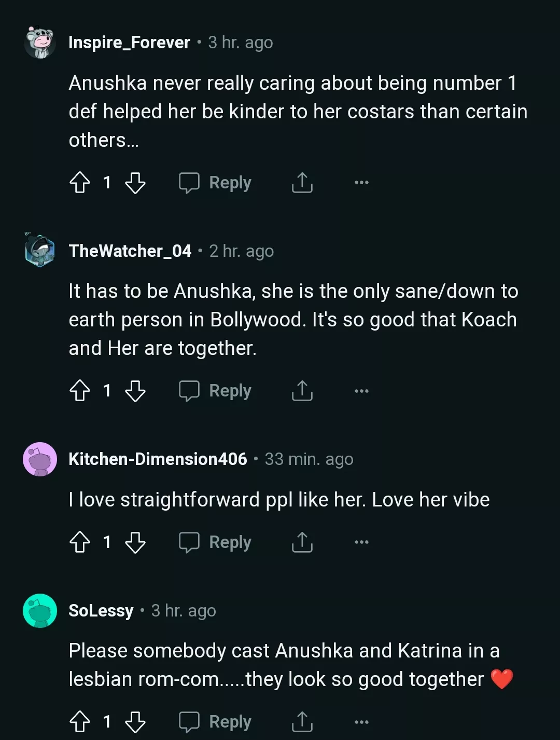This screenshot has height=740, width=560.
Task: Open Inspire_Forever's user profile
Action: [129, 43]
